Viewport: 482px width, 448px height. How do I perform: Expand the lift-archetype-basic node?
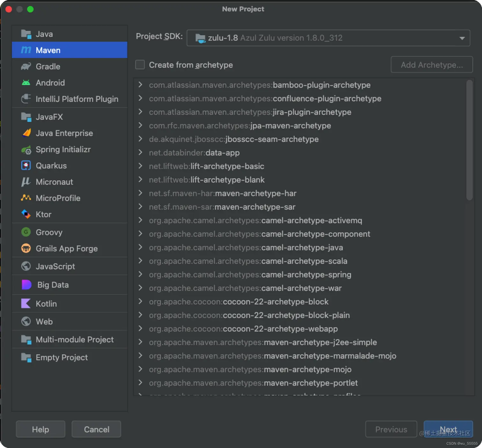[140, 166]
